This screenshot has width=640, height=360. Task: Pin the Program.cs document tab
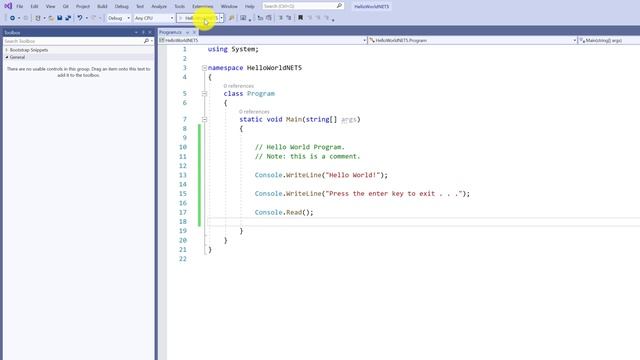[187, 32]
